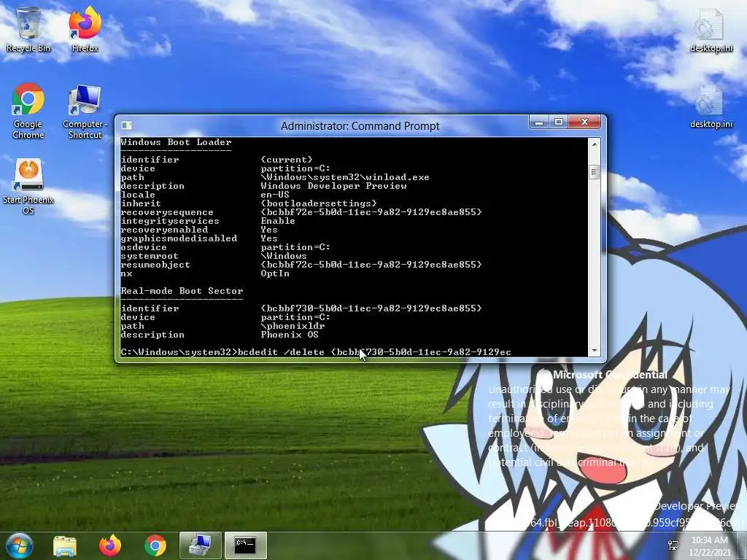This screenshot has height=560, width=747.
Task: Close the Command Prompt window
Action: (x=586, y=122)
